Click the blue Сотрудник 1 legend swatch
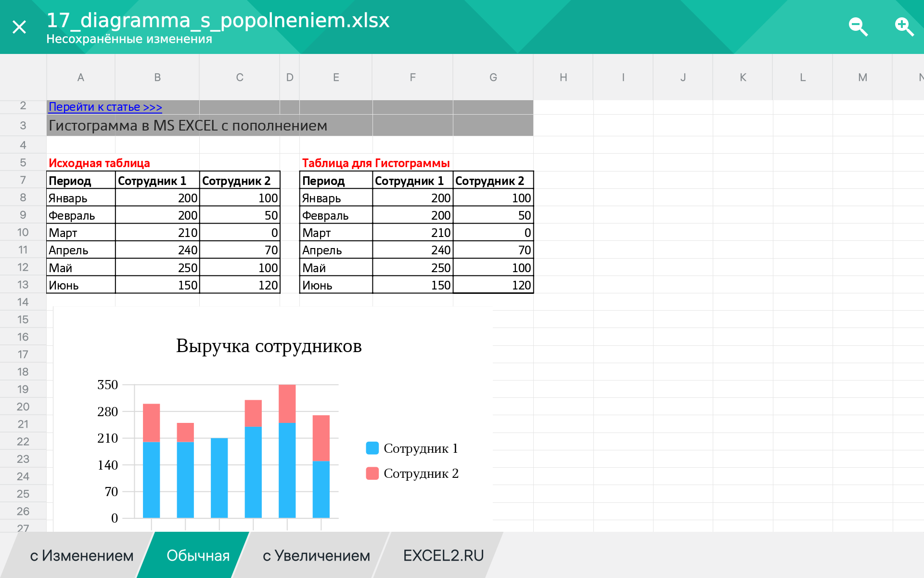The width and height of the screenshot is (924, 578). pyautogui.click(x=372, y=448)
